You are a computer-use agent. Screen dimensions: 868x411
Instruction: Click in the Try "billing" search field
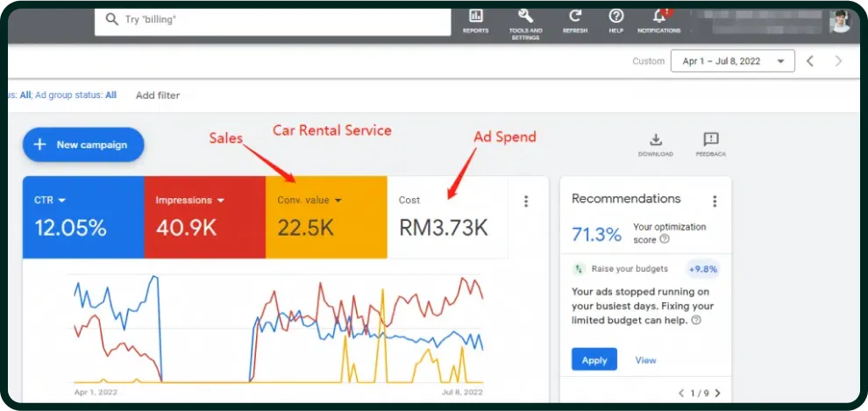point(273,19)
